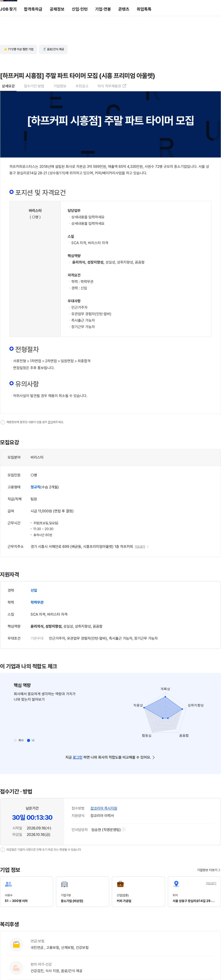
Task: Open 기업정보 더보기 link
Action: pyautogui.click(x=209, y=870)
